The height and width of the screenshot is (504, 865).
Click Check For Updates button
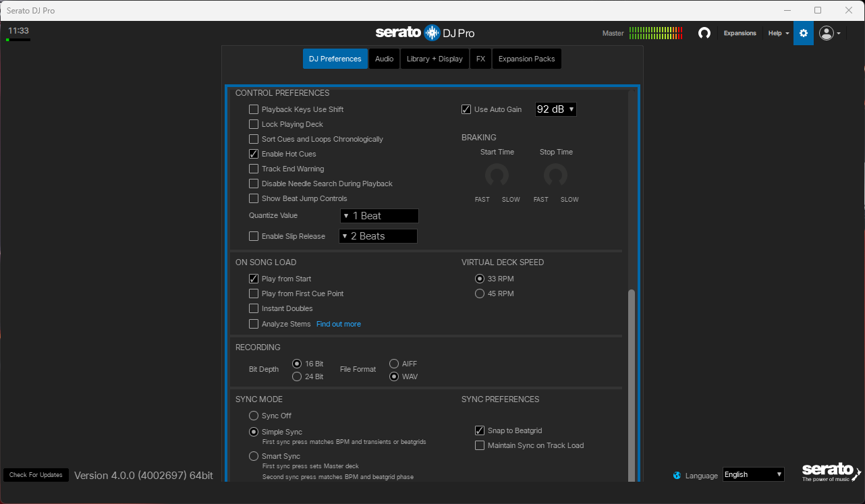coord(36,475)
